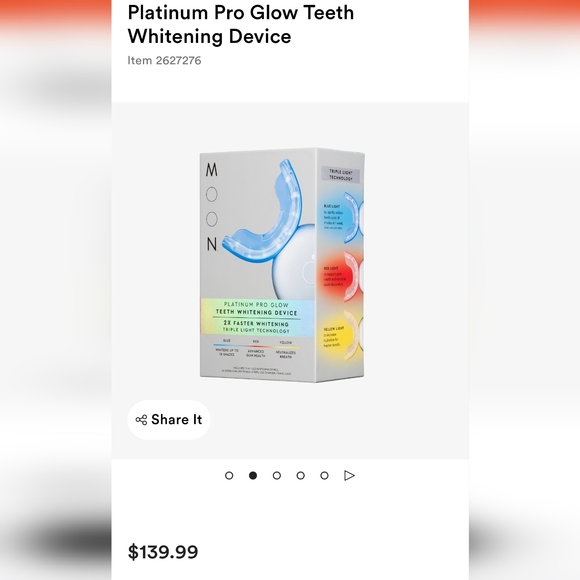The width and height of the screenshot is (580, 580).
Task: Click the $139.99 price
Action: [x=163, y=552]
